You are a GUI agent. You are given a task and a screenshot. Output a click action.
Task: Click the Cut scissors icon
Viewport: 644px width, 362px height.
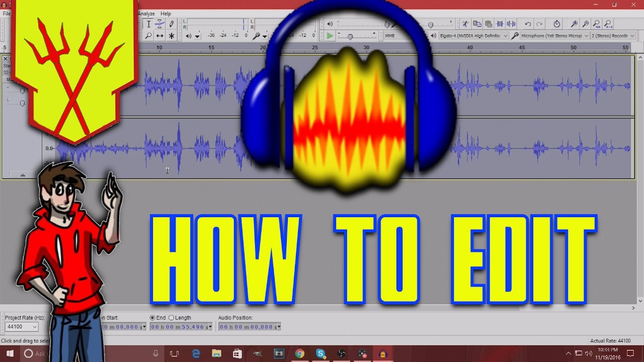click(x=466, y=24)
